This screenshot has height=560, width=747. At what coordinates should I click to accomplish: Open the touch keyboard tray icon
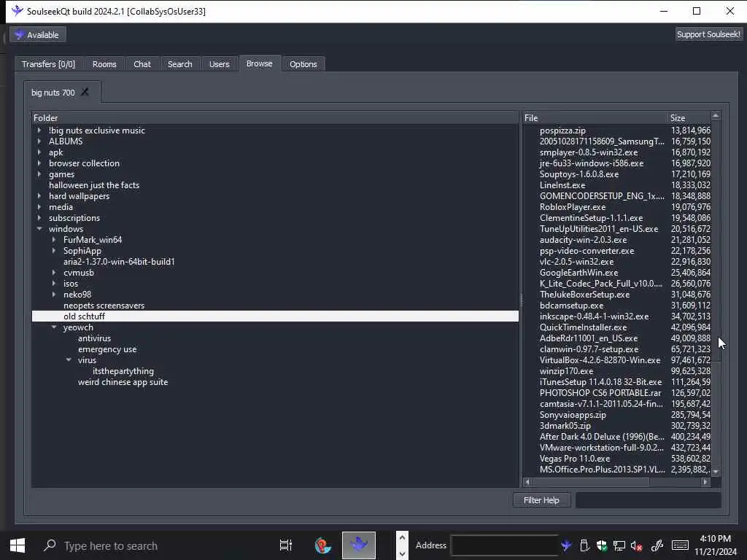coord(680,545)
